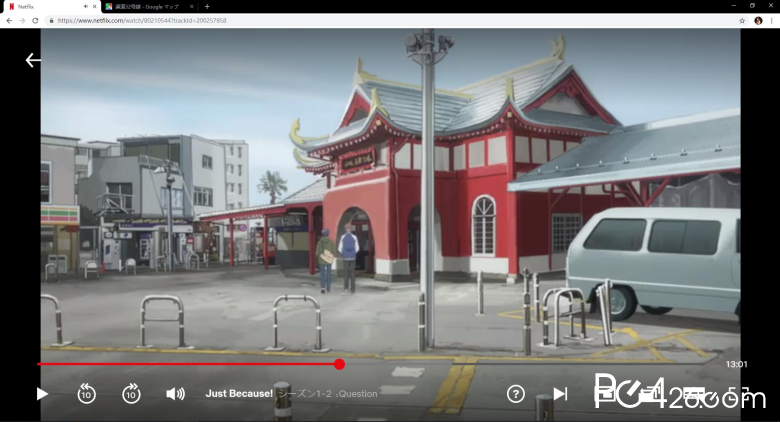This screenshot has height=422, width=780.
Task: Switch to the Netflix browser tab
Action: pos(50,6)
